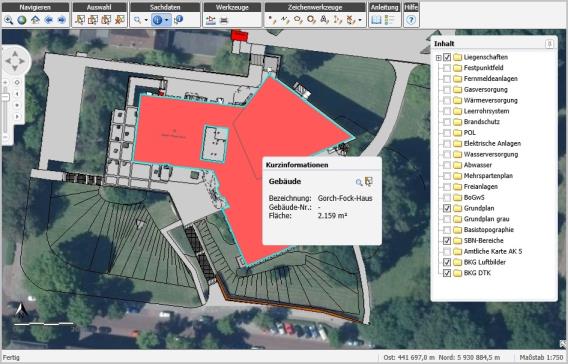Image resolution: width=568 pixels, height=364 pixels.
Task: Select the Mehrspartenplan layer label
Action: pos(488,176)
